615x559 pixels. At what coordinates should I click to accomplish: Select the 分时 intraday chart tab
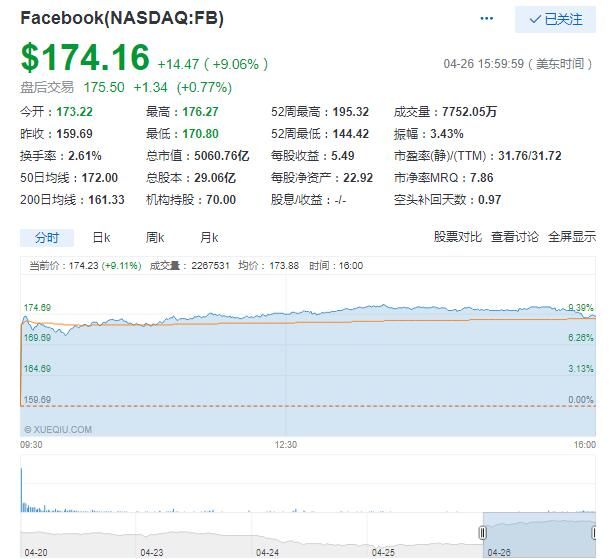pos(47,238)
